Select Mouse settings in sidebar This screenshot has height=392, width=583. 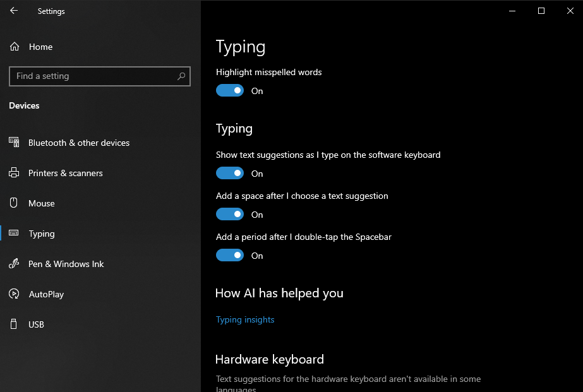point(100,203)
